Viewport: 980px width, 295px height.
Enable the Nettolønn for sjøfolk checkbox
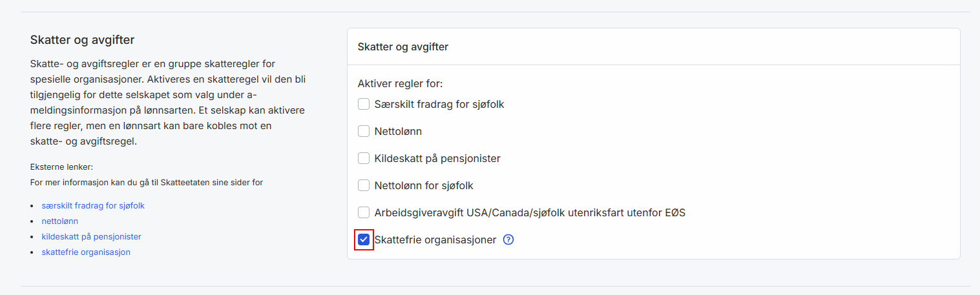(364, 185)
